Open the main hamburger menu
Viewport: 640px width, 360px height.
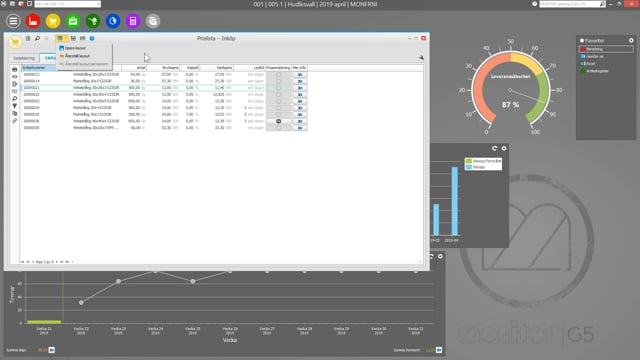(x=13, y=21)
